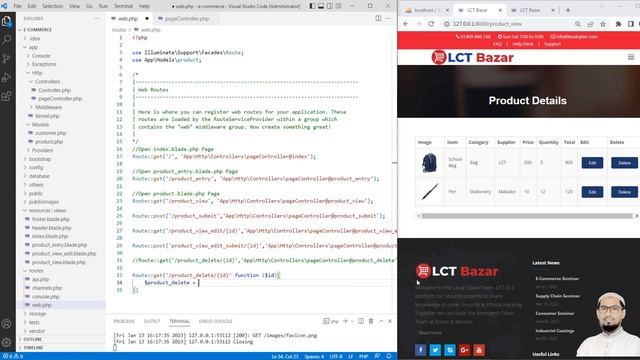640x360 pixels.
Task: Open the Manage gear menu
Action: (7, 342)
